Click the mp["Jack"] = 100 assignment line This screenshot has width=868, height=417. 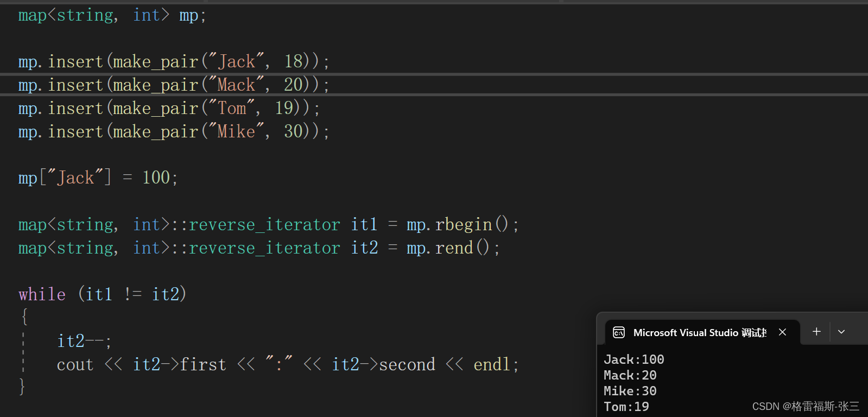click(98, 178)
